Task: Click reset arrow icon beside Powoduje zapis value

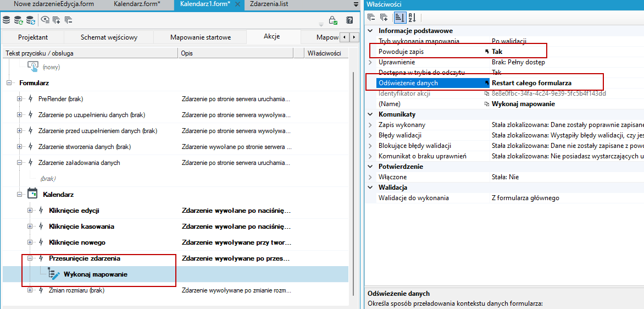Action: coord(487,52)
